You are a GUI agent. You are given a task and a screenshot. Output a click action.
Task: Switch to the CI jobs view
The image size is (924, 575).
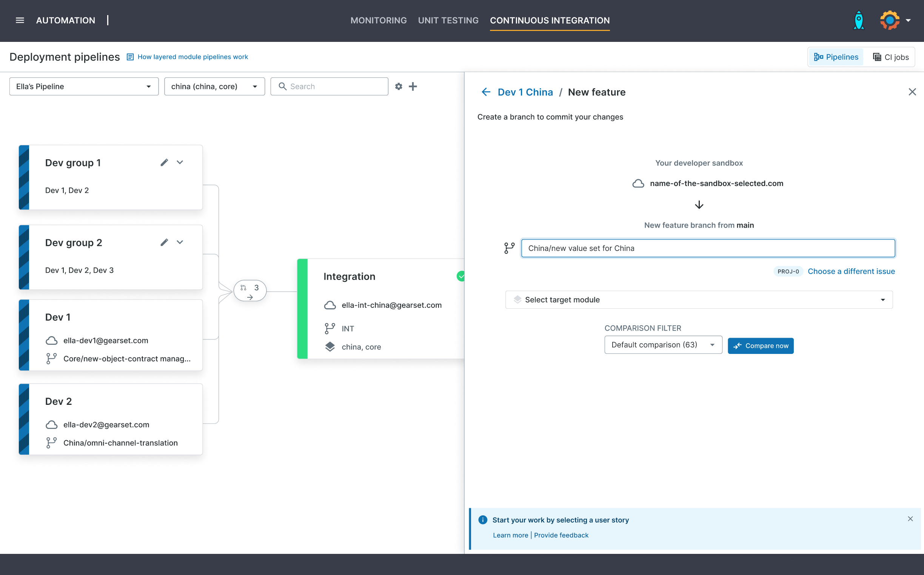pyautogui.click(x=890, y=57)
